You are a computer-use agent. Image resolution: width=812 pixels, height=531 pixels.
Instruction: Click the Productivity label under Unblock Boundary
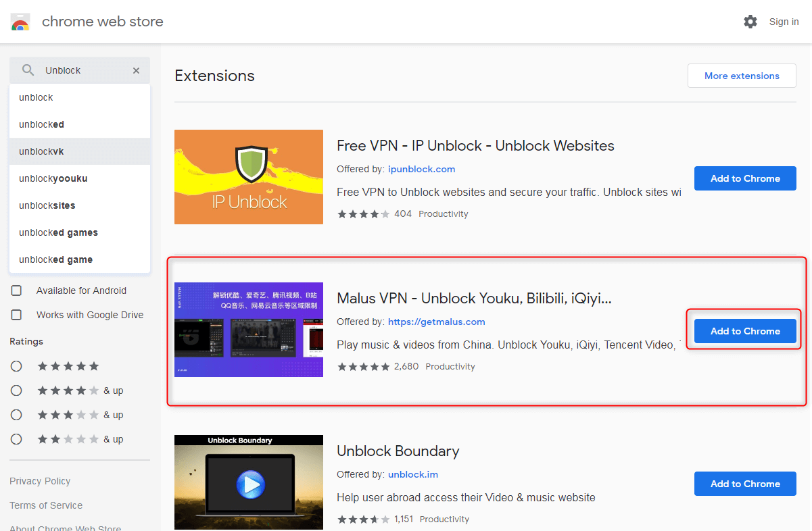point(444,519)
